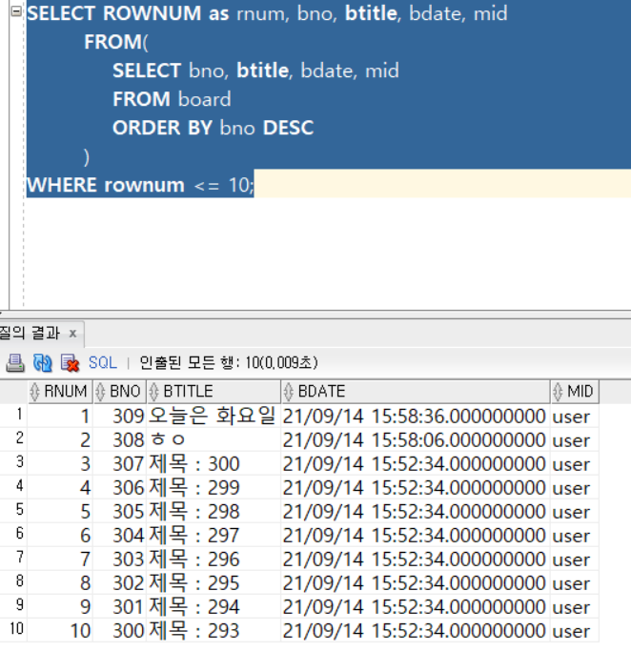Click 'SELECT bno, btitle, bdate, mid' inner line
Screen dimensions: 631x672
pos(255,71)
